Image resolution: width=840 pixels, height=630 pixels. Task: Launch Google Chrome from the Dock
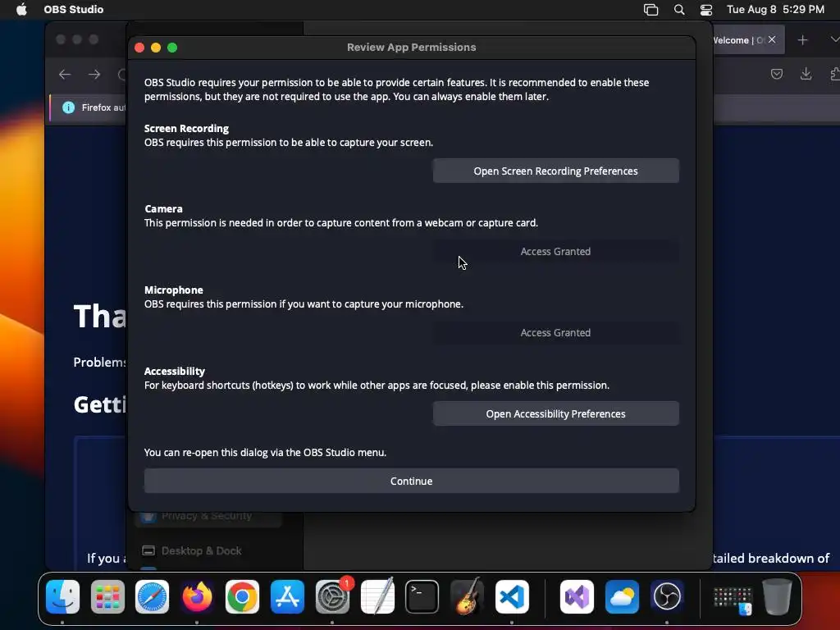(x=242, y=596)
